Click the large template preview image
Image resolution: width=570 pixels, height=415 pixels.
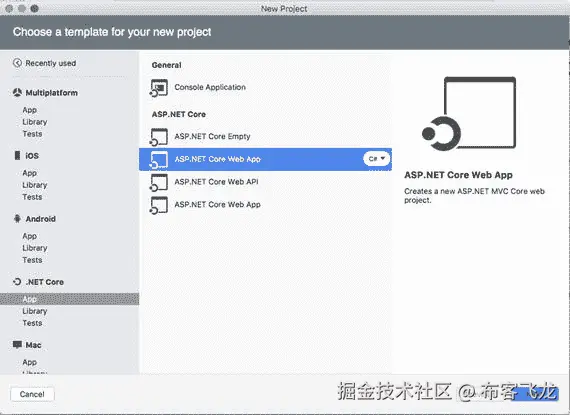(x=469, y=113)
